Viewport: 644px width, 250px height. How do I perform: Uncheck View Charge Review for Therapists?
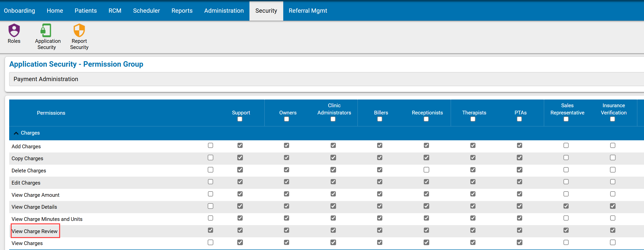(x=473, y=230)
